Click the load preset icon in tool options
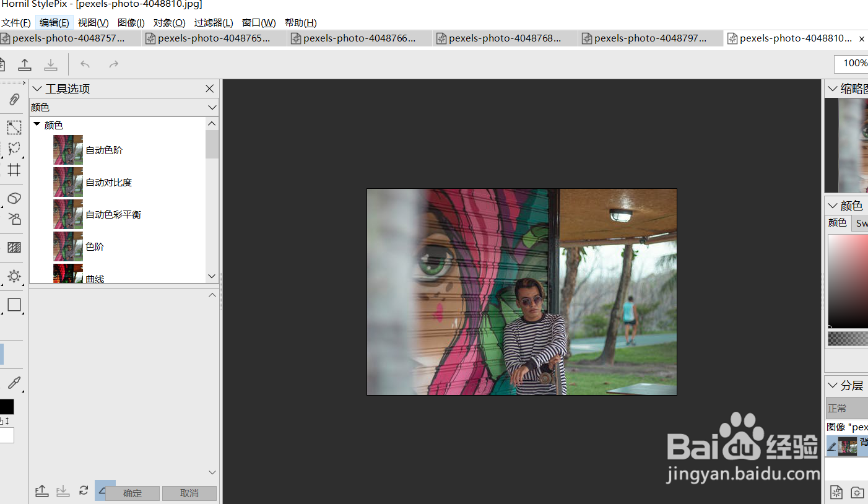868x504 pixels. [63, 491]
